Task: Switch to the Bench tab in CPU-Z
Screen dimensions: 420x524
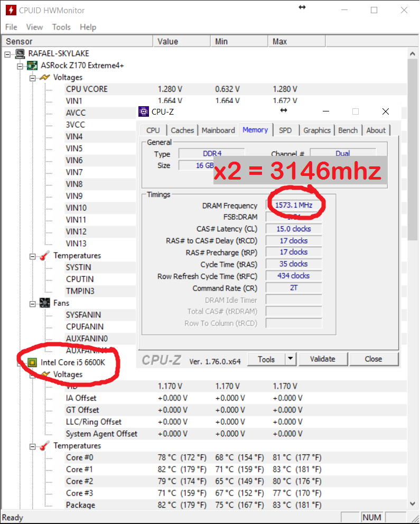Action: (348, 130)
